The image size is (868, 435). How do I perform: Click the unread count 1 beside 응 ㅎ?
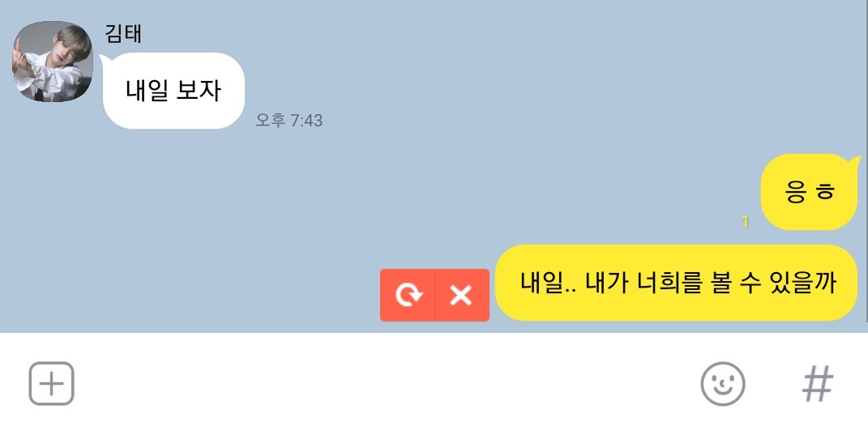[745, 222]
